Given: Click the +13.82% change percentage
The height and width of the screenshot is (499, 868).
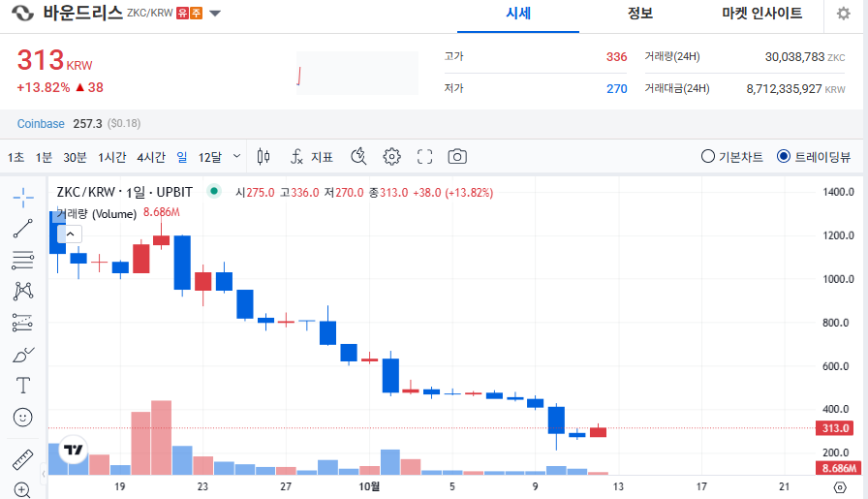Looking at the screenshot, I should coord(44,87).
